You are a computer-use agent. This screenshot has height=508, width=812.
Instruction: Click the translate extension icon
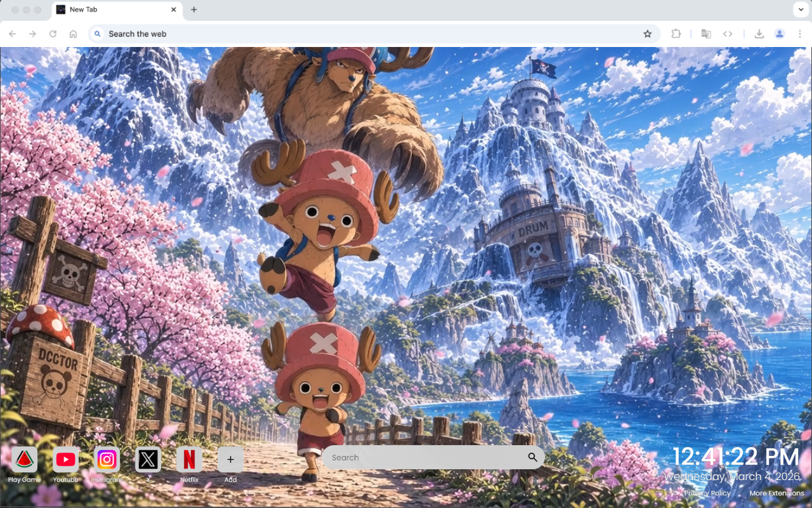(x=706, y=34)
